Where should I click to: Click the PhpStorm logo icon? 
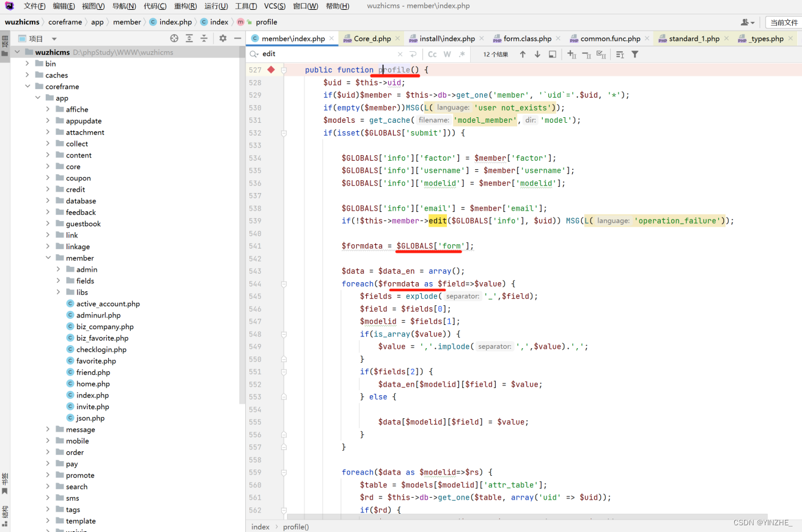pos(9,6)
